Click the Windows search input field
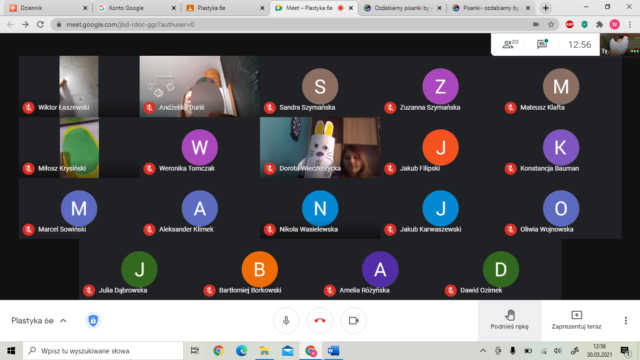This screenshot has width=640, height=360. tap(103, 351)
